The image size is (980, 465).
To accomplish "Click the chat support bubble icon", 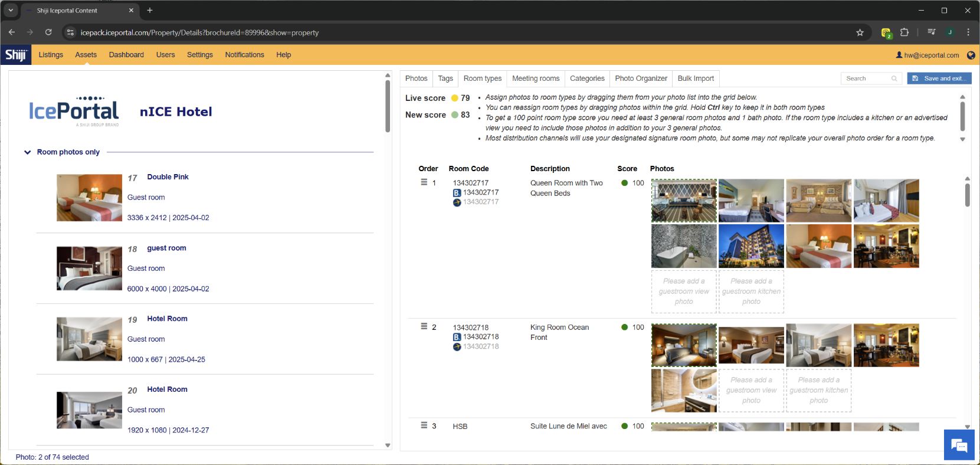I will click(x=959, y=445).
